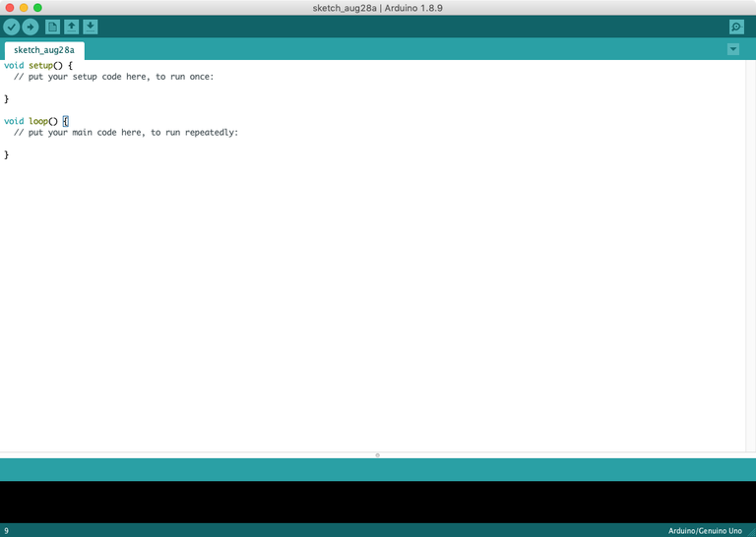This screenshot has height=537, width=756.
Task: Click the closing brace of loop function
Action: point(7,154)
